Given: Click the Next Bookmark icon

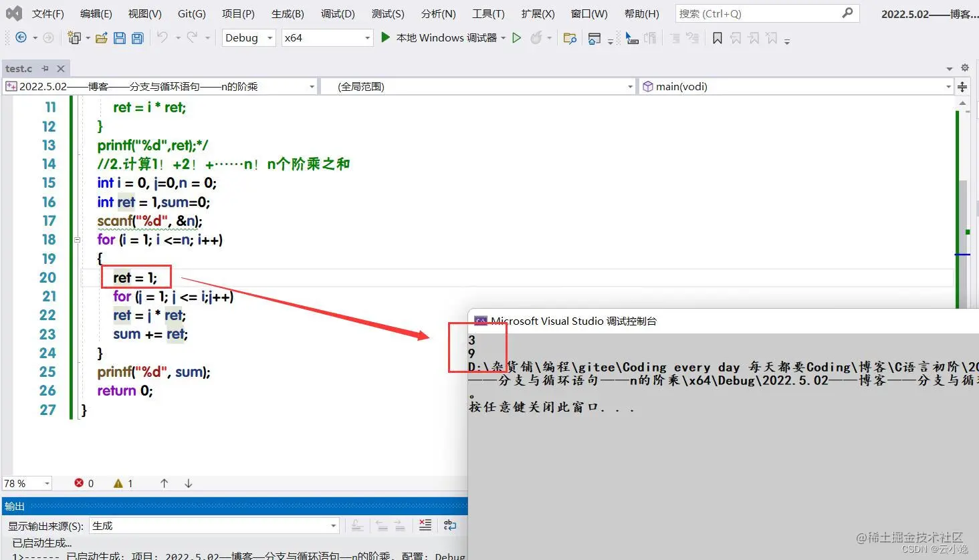Looking at the screenshot, I should [754, 38].
